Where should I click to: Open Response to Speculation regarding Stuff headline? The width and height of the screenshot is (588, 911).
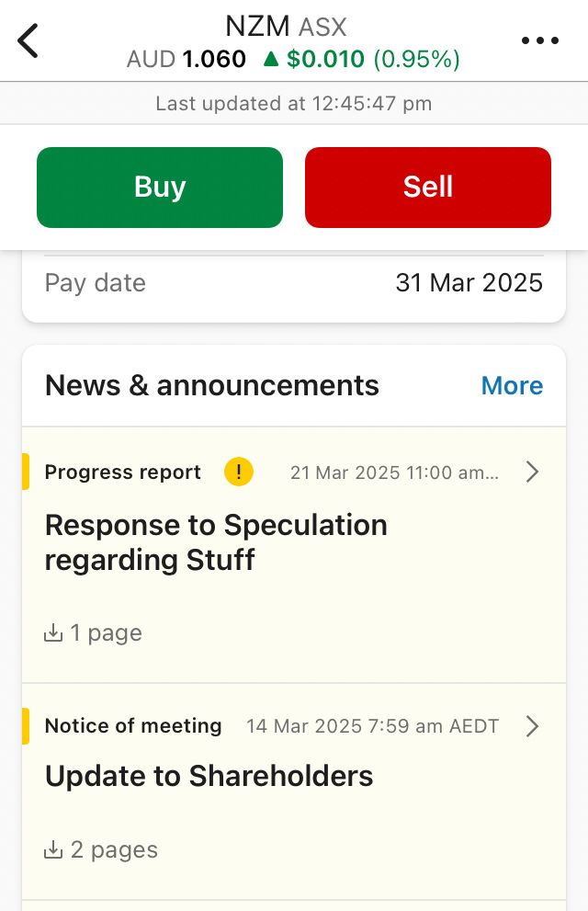[216, 542]
